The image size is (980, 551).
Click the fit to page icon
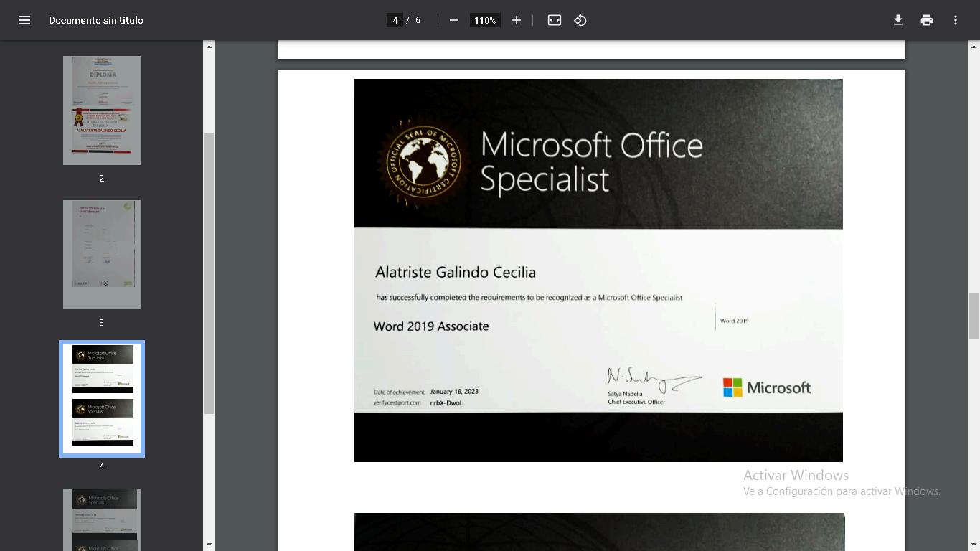pos(555,20)
